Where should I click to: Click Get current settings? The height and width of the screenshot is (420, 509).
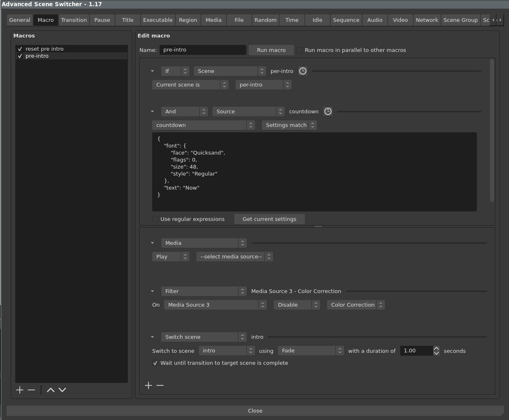click(269, 219)
